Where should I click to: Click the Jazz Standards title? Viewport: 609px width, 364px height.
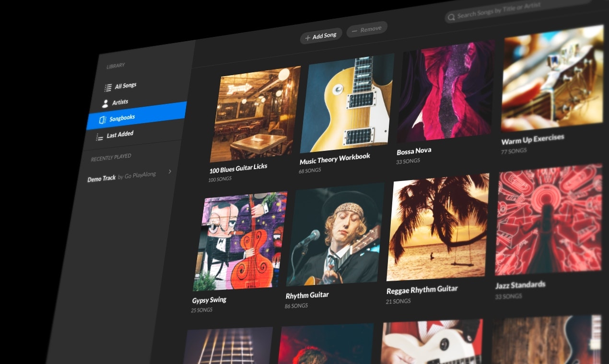520,285
